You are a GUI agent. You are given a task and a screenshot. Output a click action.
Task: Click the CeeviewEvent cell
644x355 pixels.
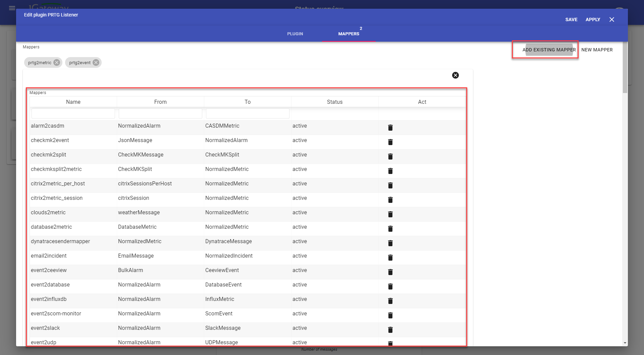(222, 270)
